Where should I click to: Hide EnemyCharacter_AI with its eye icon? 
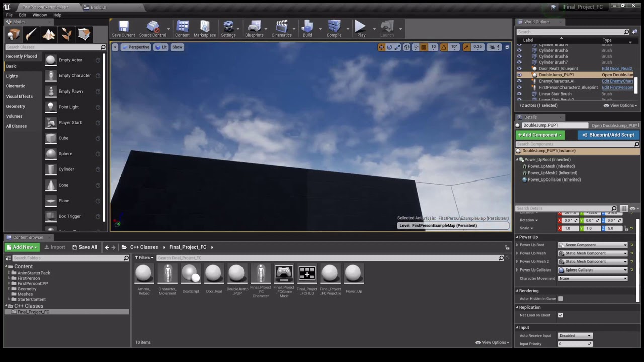(519, 81)
